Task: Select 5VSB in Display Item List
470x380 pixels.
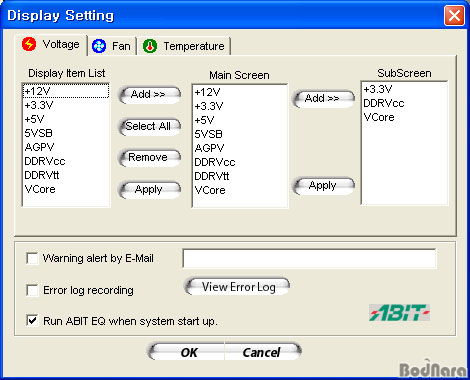Action: click(x=66, y=133)
